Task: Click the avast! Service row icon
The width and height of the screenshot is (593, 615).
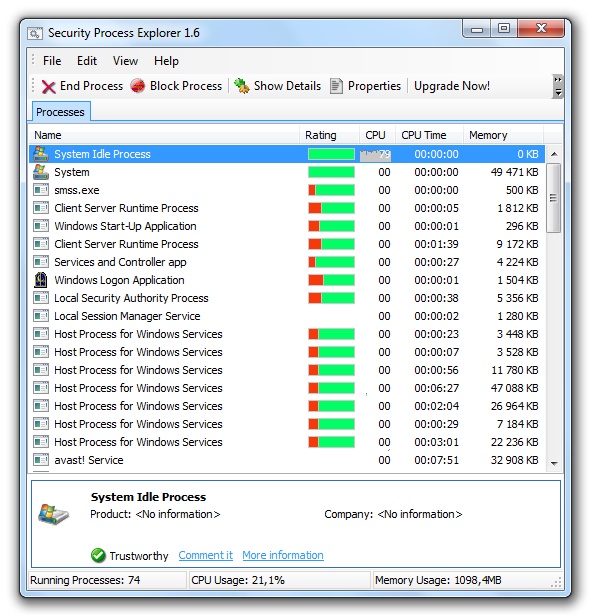Action: pyautogui.click(x=41, y=460)
